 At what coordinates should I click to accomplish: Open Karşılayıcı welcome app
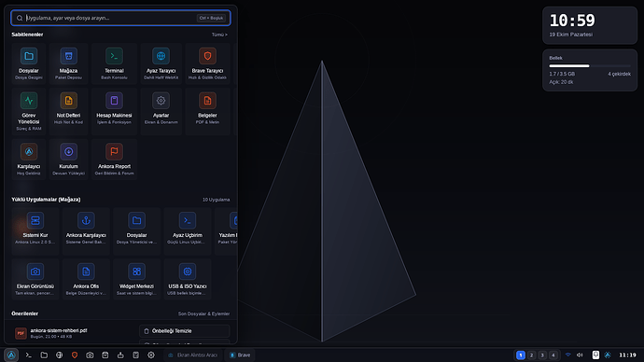29,160
